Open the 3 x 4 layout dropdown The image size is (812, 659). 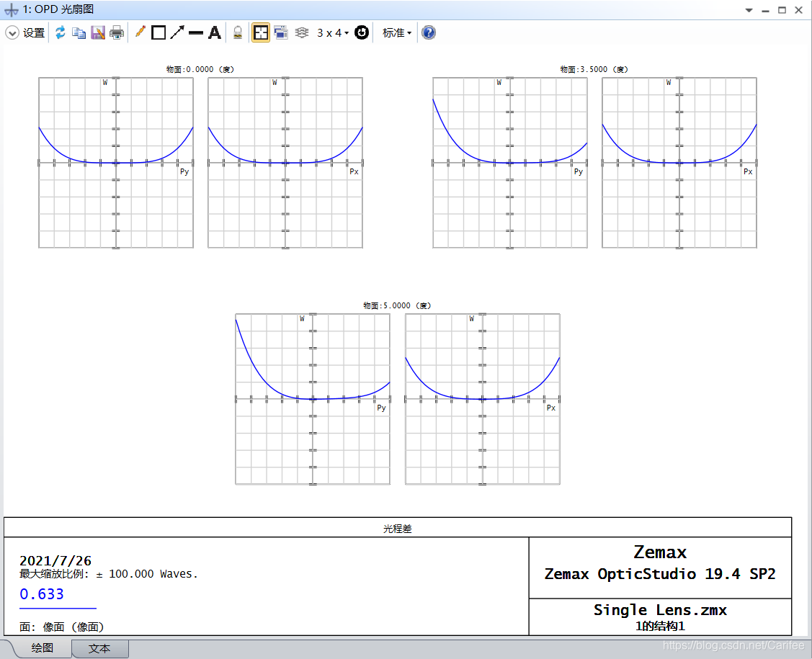tap(332, 32)
